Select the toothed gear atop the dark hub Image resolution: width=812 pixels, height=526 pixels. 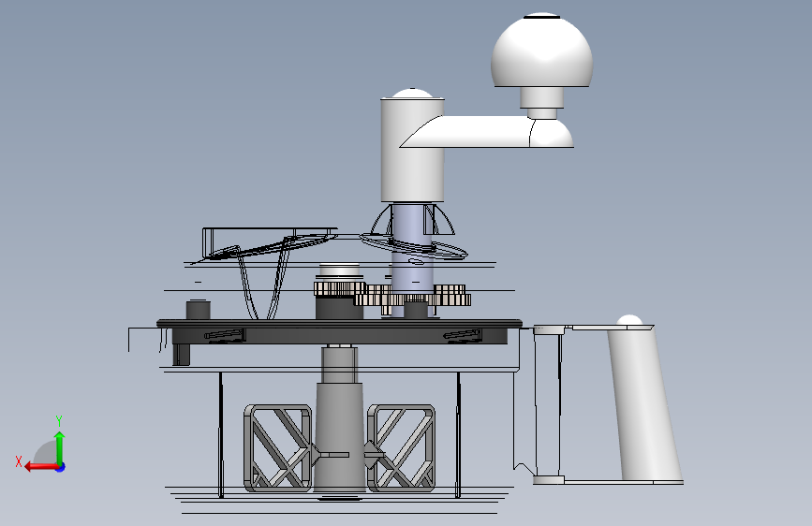click(x=339, y=288)
